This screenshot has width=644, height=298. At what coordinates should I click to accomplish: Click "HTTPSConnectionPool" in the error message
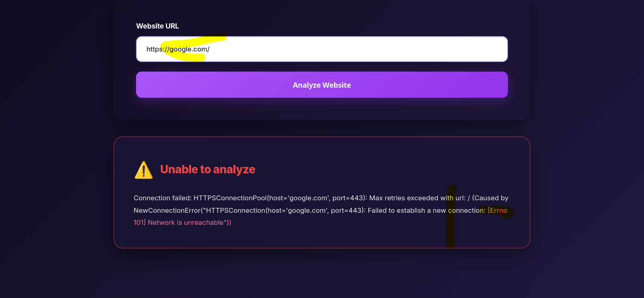[230, 198]
